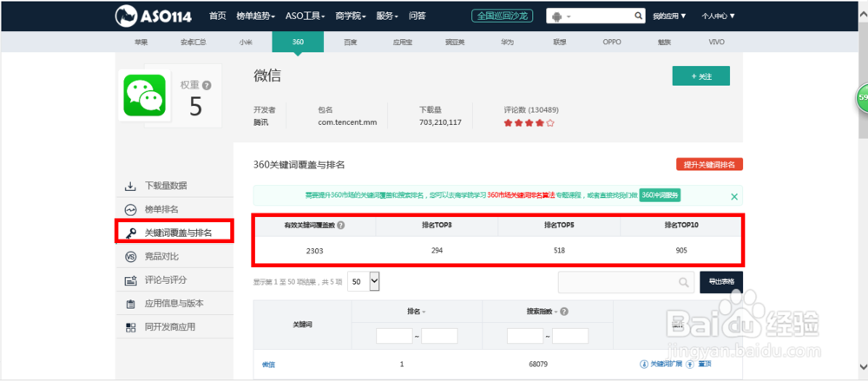Switch to the 联想 tab
The width and height of the screenshot is (868, 381).
[x=559, y=42]
